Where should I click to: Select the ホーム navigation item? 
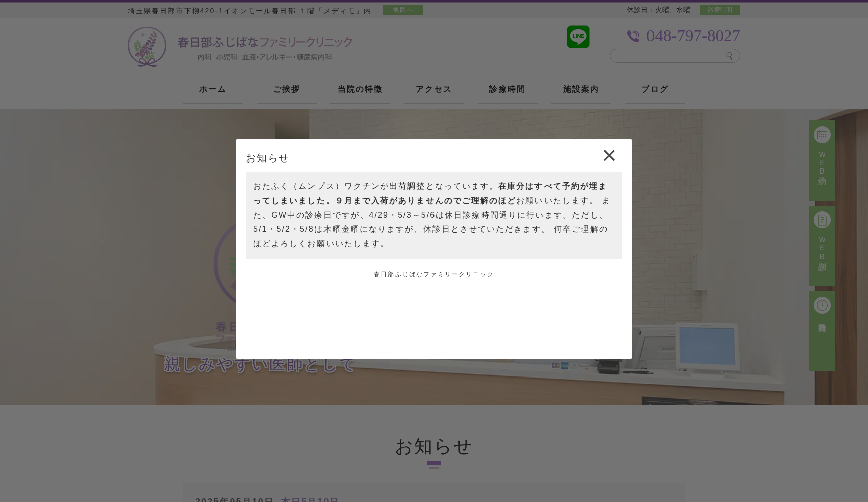tap(212, 89)
